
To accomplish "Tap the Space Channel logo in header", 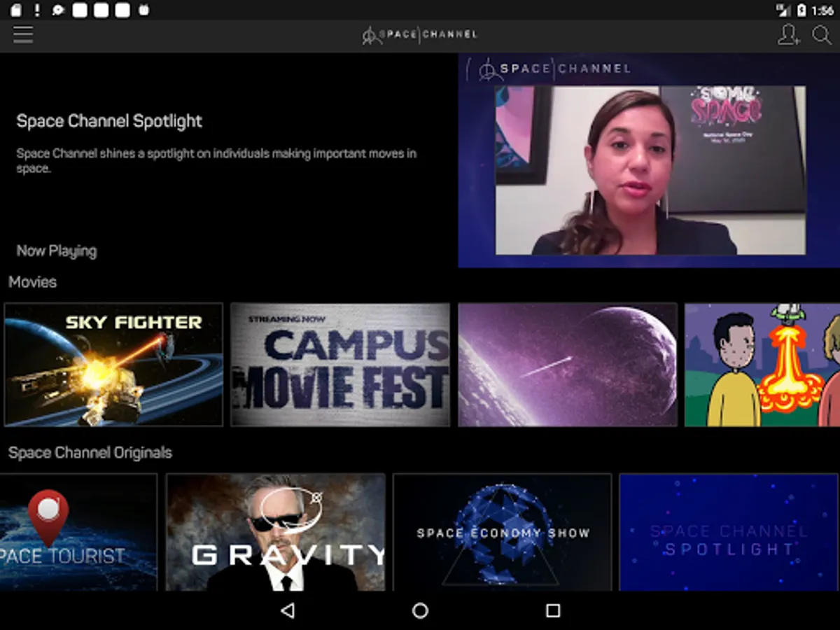I will pyautogui.click(x=419, y=34).
